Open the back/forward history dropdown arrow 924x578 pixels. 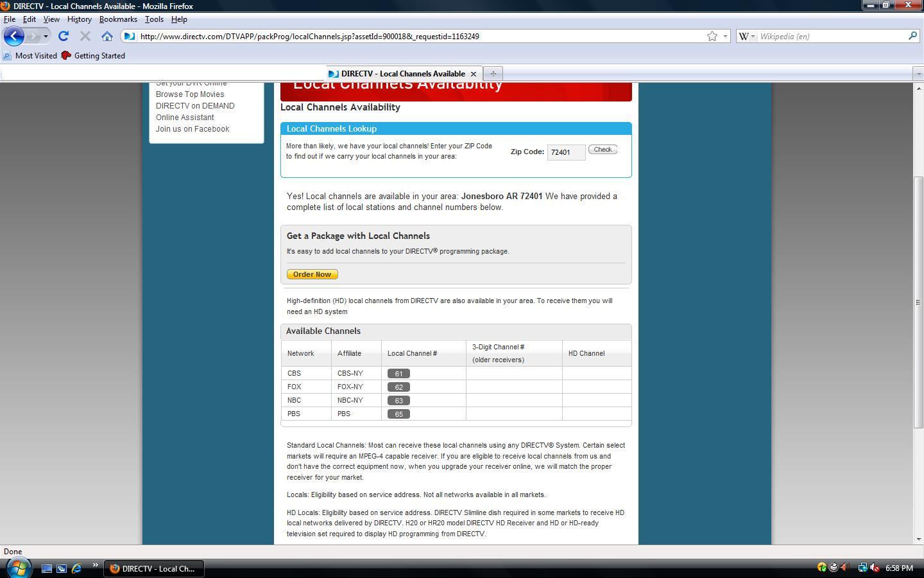click(46, 37)
